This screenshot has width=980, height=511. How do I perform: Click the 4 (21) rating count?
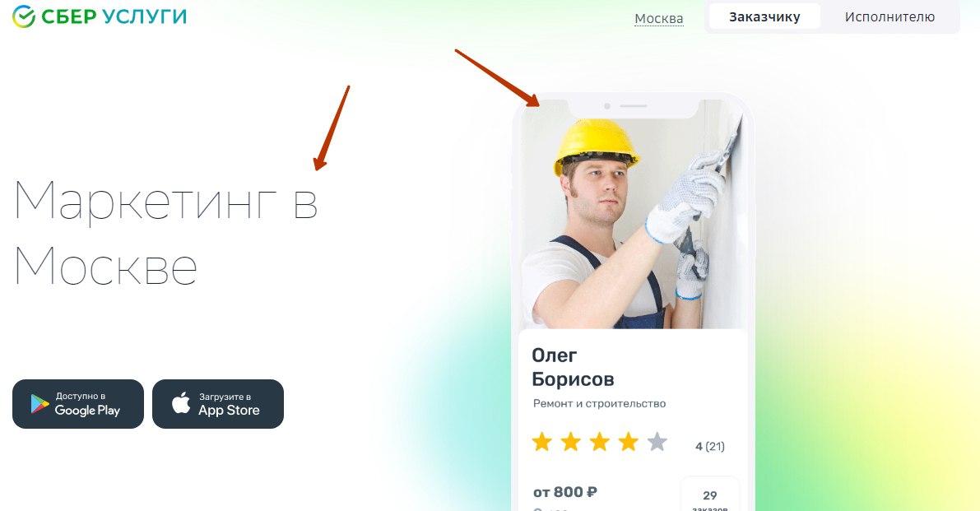click(710, 446)
